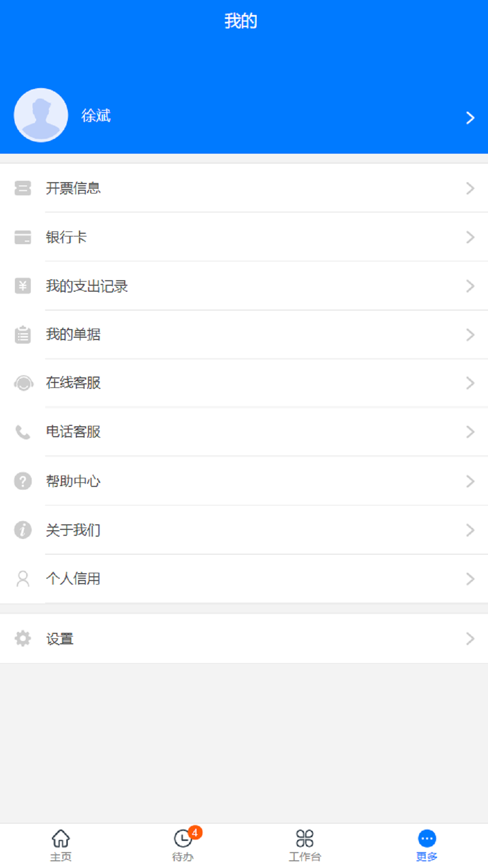Tap the headset online service icon
This screenshot has width=488, height=868.
point(23,383)
